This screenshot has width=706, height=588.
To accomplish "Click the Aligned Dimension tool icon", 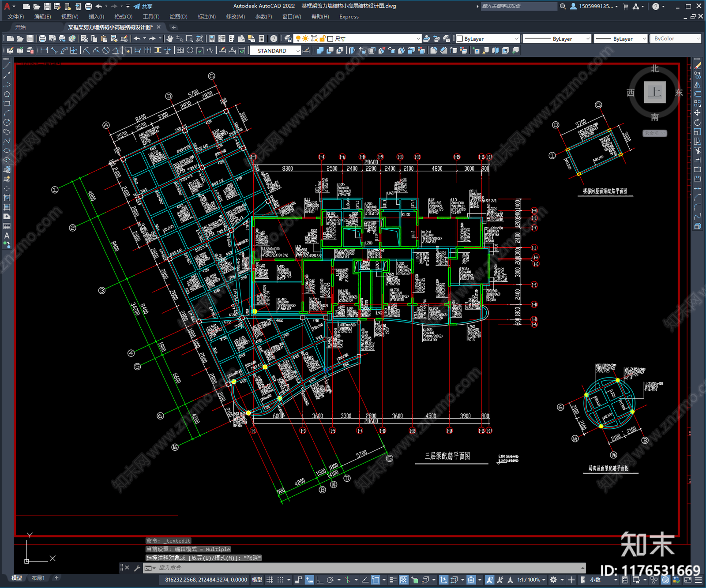I will pos(54,50).
